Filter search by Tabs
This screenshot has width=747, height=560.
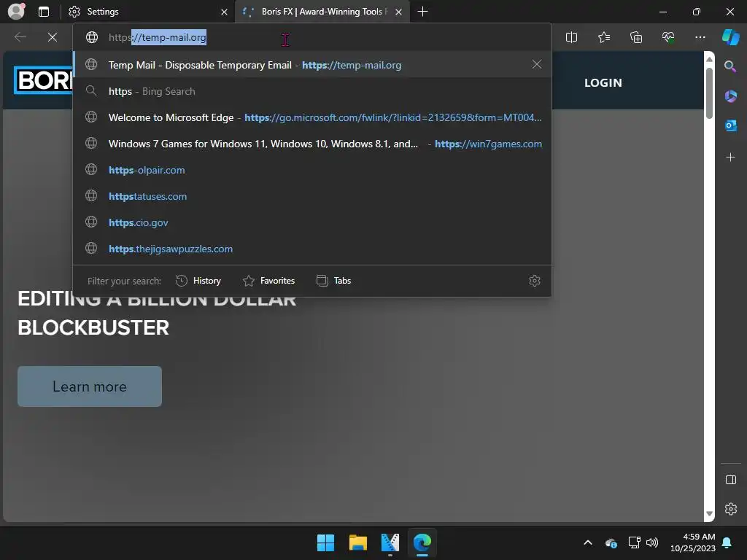coord(333,281)
